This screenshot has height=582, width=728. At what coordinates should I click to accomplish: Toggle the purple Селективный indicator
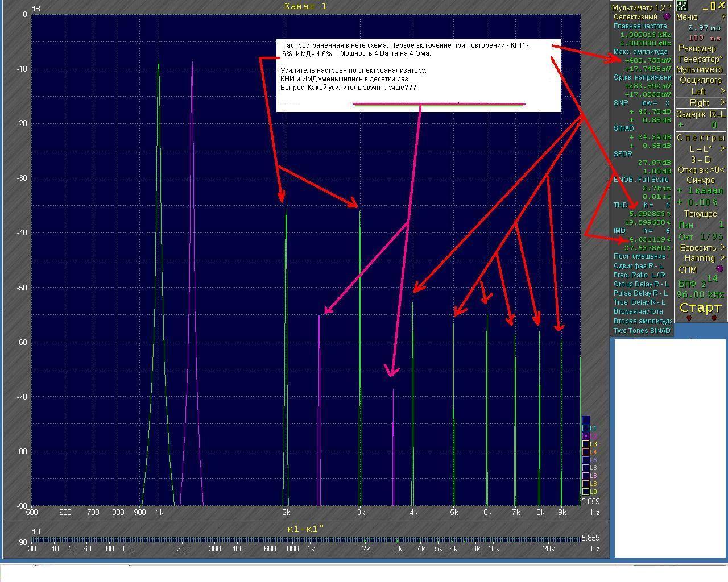(667, 16)
